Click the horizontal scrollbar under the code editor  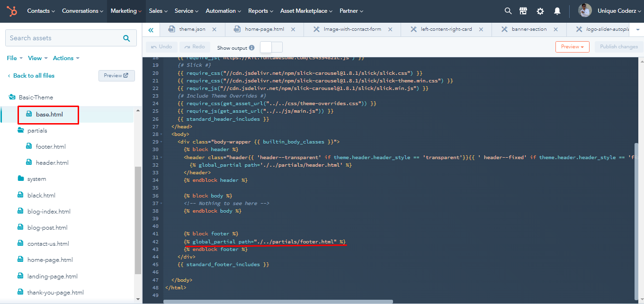click(x=278, y=301)
